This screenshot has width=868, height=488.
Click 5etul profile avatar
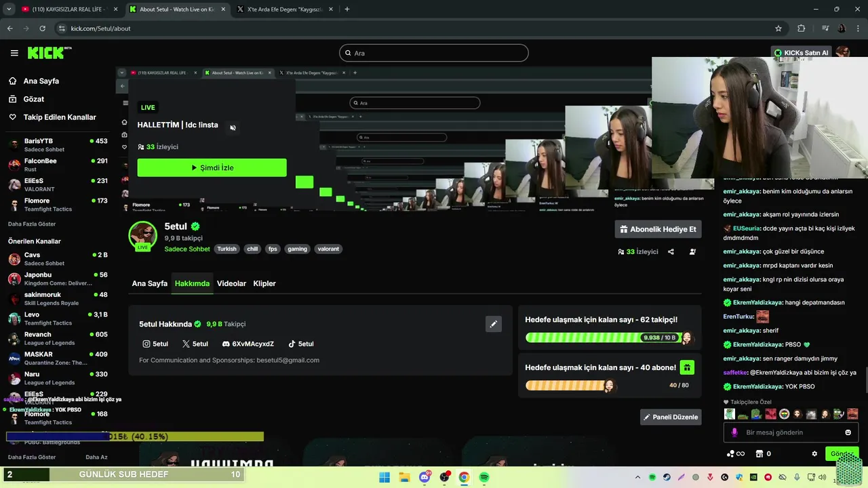(143, 235)
